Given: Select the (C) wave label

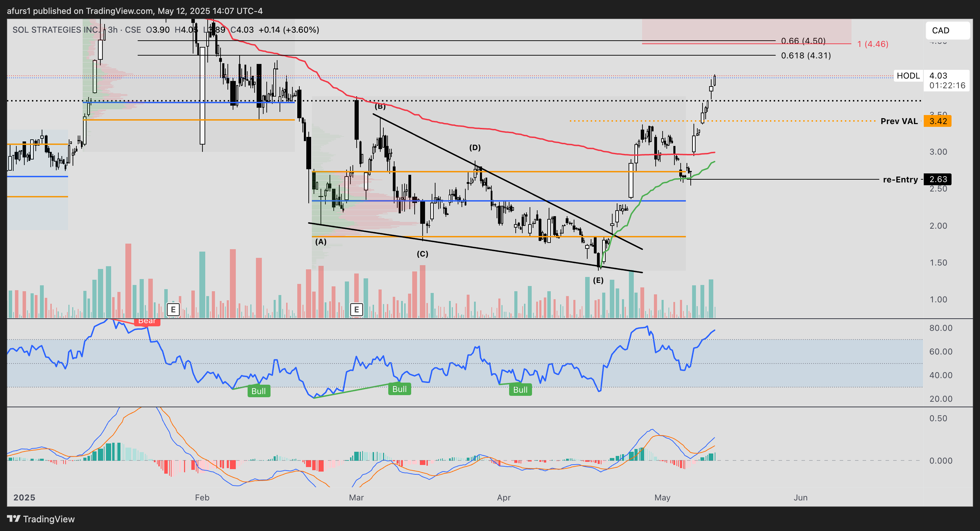Looking at the screenshot, I should tap(422, 254).
